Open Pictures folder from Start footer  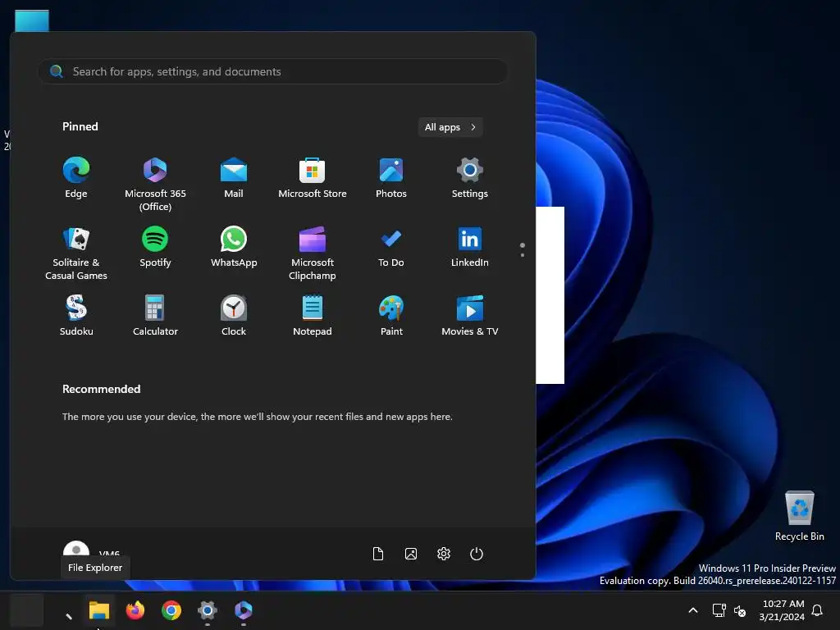tap(411, 554)
